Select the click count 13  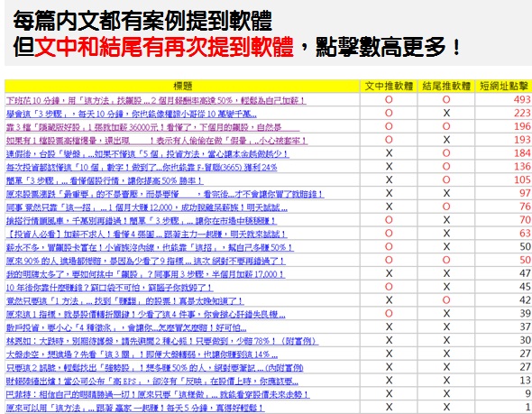(x=525, y=381)
